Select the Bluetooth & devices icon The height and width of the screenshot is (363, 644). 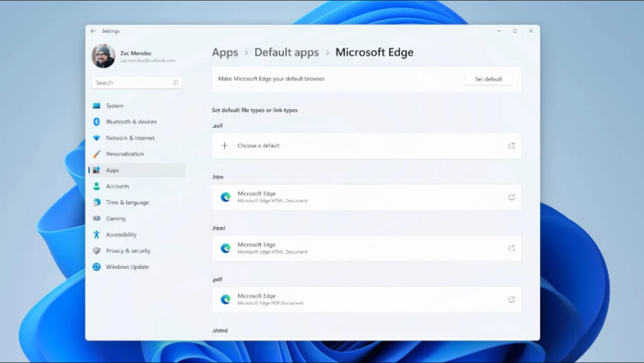pyautogui.click(x=96, y=122)
